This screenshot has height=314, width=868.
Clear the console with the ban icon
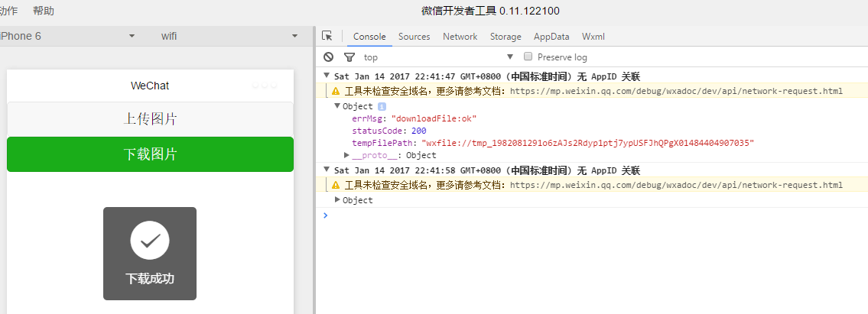[x=329, y=57]
